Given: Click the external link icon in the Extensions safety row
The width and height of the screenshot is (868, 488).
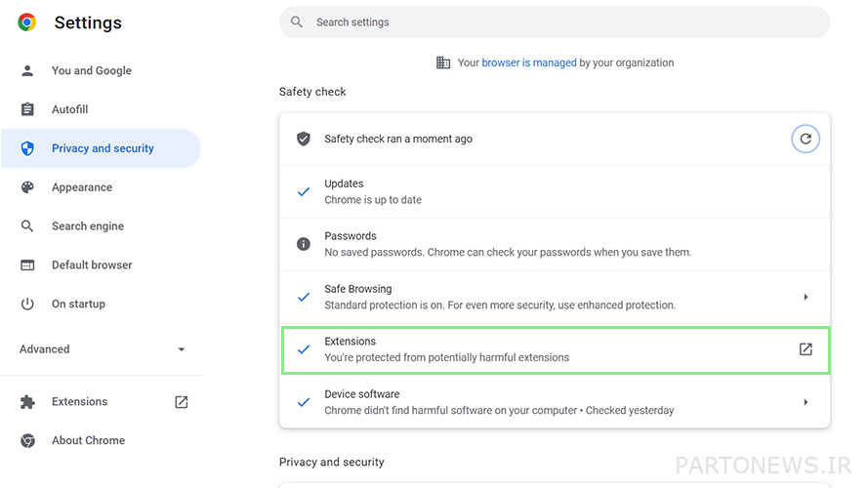Looking at the screenshot, I should (806, 349).
